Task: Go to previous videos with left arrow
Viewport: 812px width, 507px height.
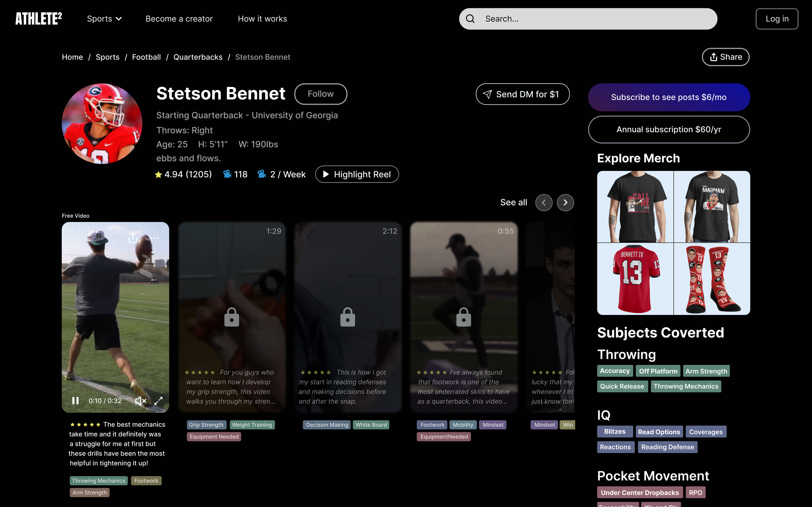Action: [x=544, y=202]
